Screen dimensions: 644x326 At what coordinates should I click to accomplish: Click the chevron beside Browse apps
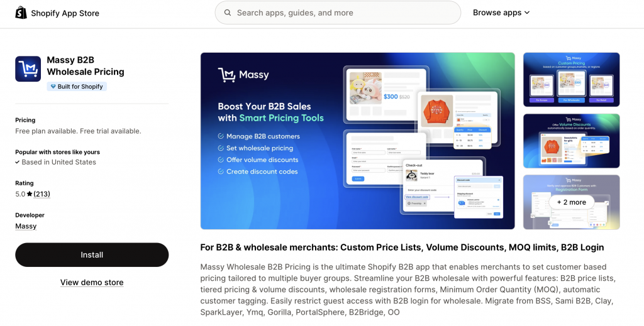527,13
